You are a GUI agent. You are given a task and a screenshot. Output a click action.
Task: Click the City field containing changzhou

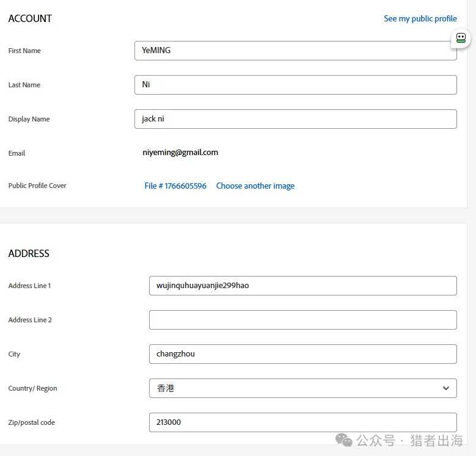click(302, 354)
